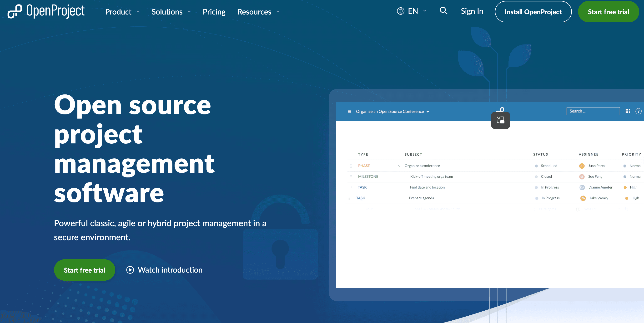This screenshot has width=644, height=323.
Task: Click the play icon beside Watch introduction
Action: 130,270
